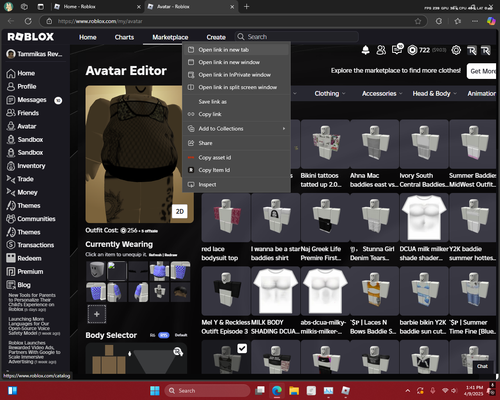Open Profile in the left sidebar
Viewport: 500px width, 400px height.
pos(21,87)
